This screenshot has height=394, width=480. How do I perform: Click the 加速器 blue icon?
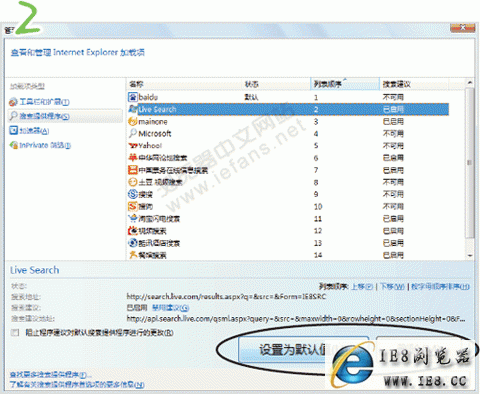(x=13, y=130)
